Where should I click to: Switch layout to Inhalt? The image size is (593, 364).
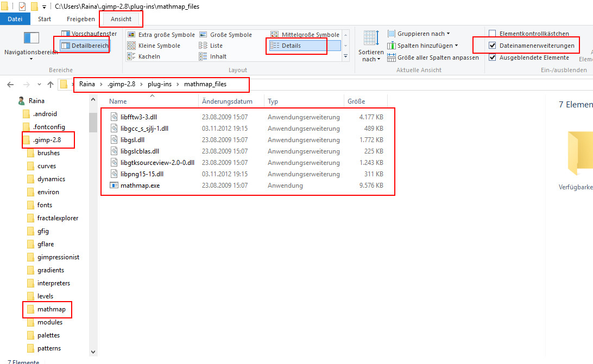pos(212,56)
